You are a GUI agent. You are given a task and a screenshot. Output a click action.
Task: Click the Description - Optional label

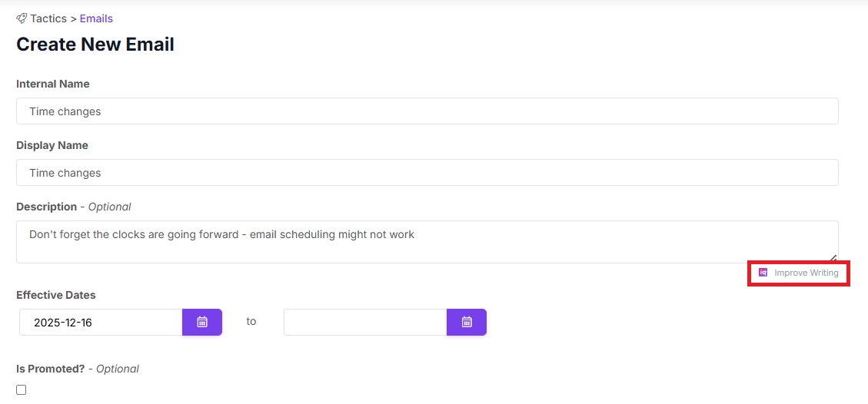[x=74, y=207]
